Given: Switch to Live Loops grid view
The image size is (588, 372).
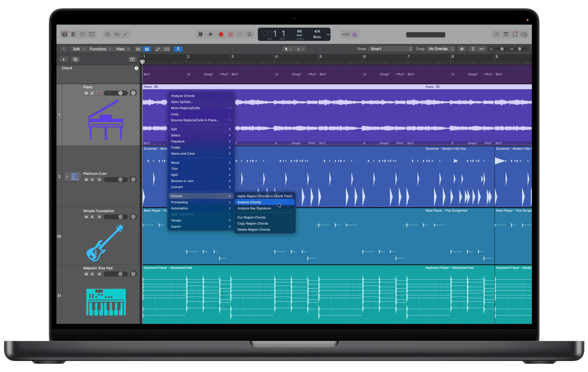Looking at the screenshot, I should tap(138, 49).
